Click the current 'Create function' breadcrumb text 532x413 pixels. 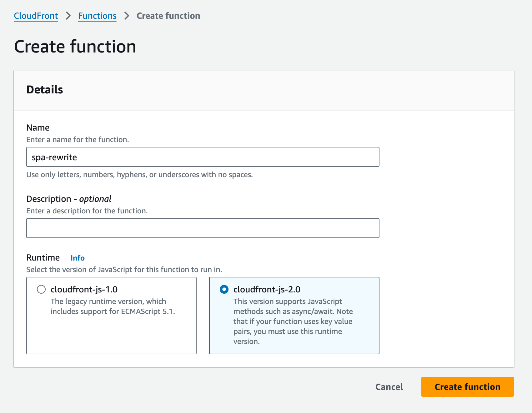(168, 16)
